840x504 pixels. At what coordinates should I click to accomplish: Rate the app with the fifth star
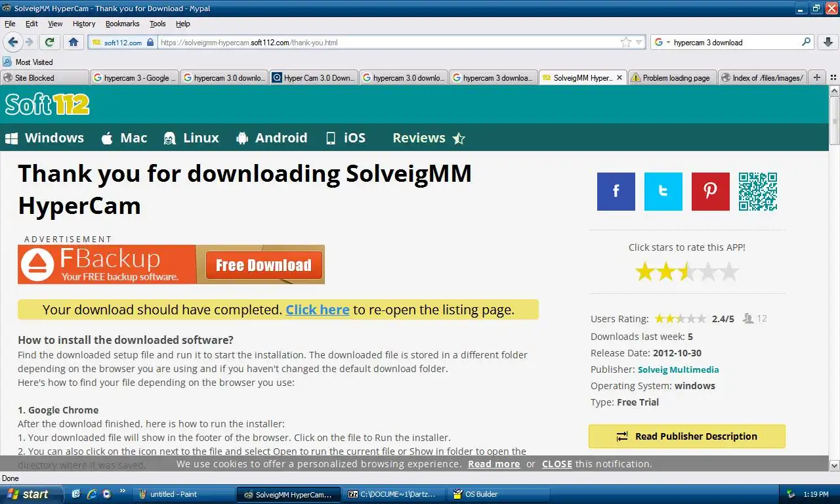(729, 272)
